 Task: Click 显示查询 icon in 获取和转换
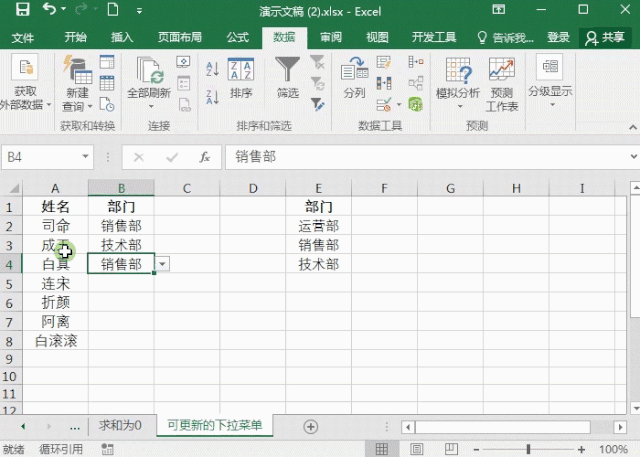point(107,62)
